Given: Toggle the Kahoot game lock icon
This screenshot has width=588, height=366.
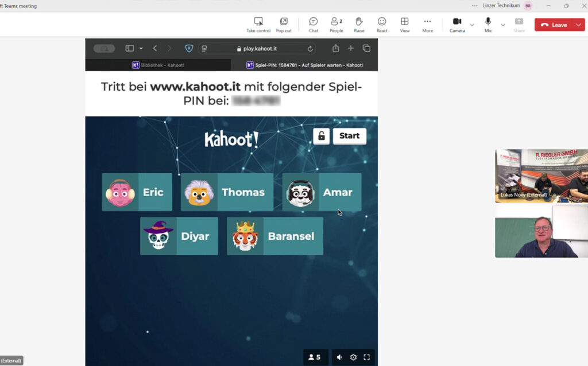Looking at the screenshot, I should tap(322, 135).
